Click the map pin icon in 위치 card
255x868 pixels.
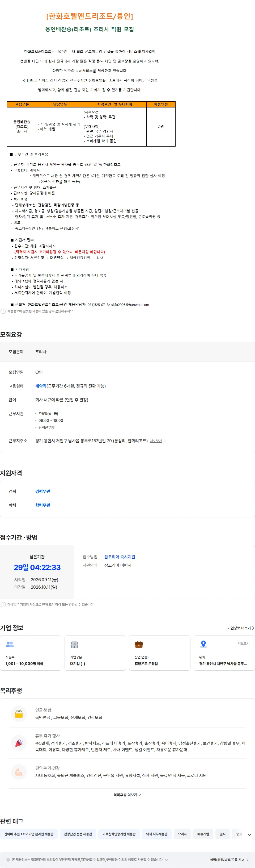(x=203, y=644)
